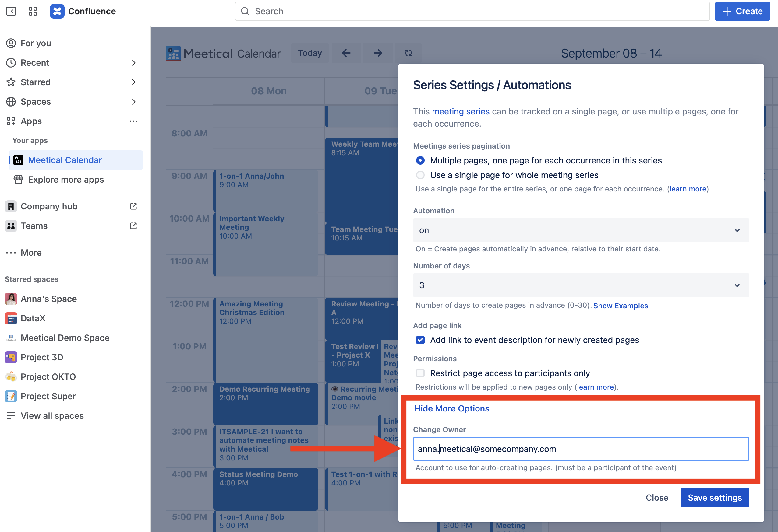Open Teams external link icon
Screen dimensions: 778x532
click(x=133, y=226)
